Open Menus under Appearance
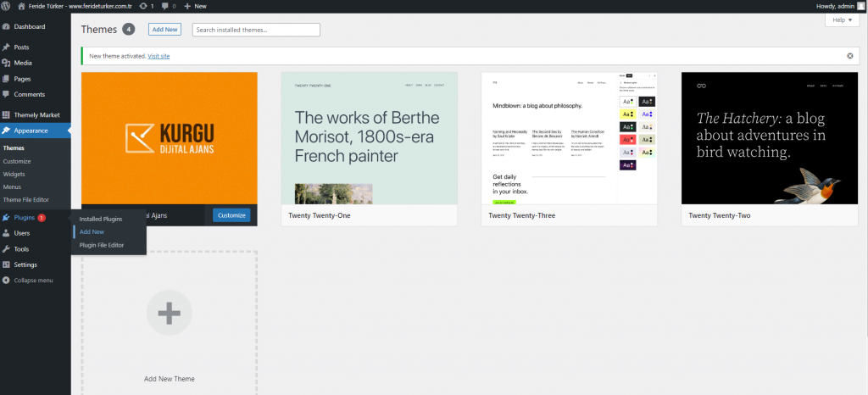Image resolution: width=868 pixels, height=395 pixels. coord(12,187)
